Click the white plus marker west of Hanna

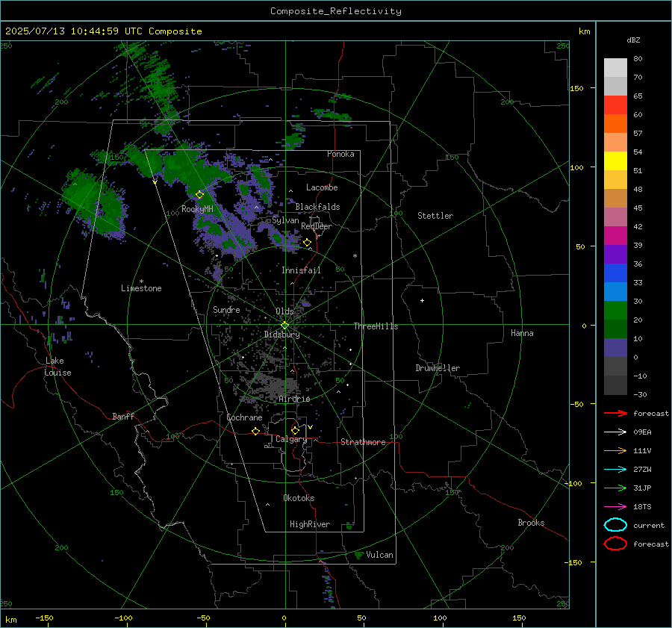pos(422,300)
